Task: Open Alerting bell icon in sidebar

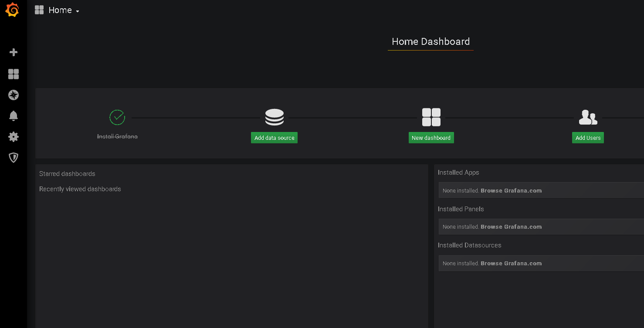Action: coord(14,116)
